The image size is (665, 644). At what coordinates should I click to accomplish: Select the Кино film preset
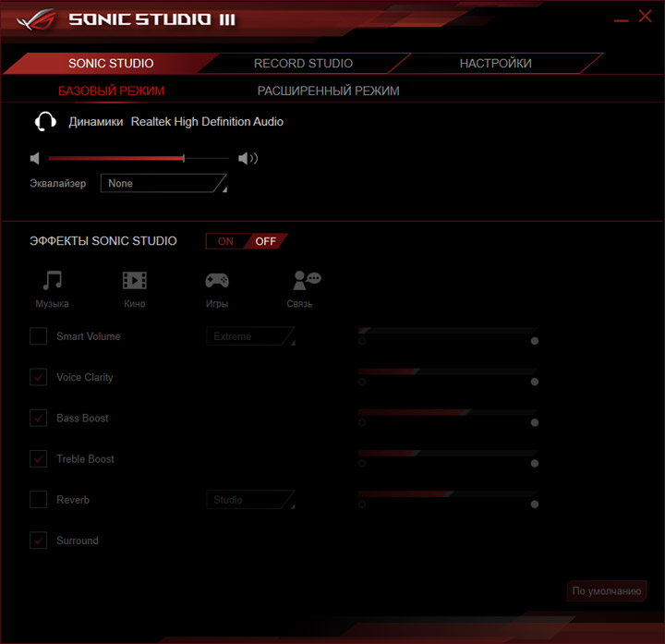tap(135, 289)
